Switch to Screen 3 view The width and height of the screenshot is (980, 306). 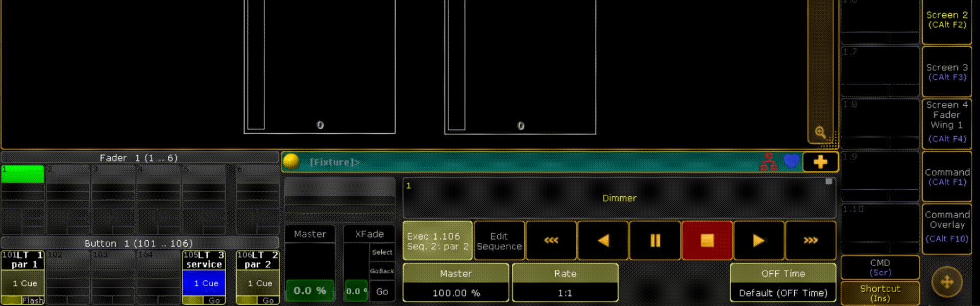tap(947, 71)
